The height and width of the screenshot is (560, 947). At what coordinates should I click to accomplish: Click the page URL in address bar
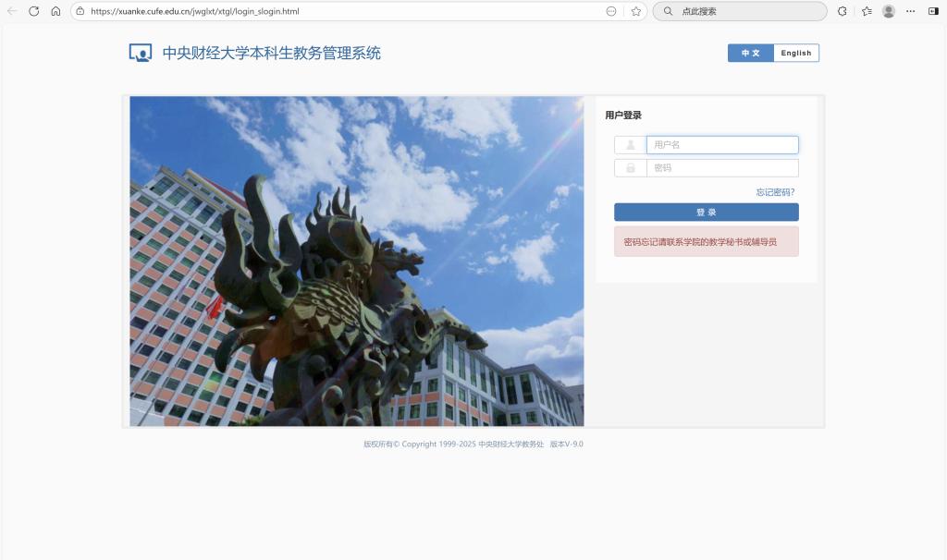(194, 11)
